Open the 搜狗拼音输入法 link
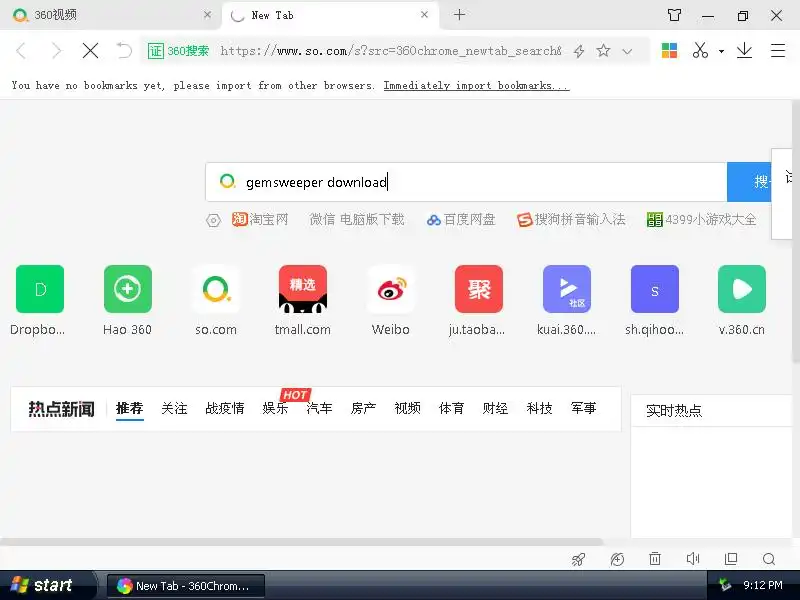The width and height of the screenshot is (800, 600). click(571, 219)
